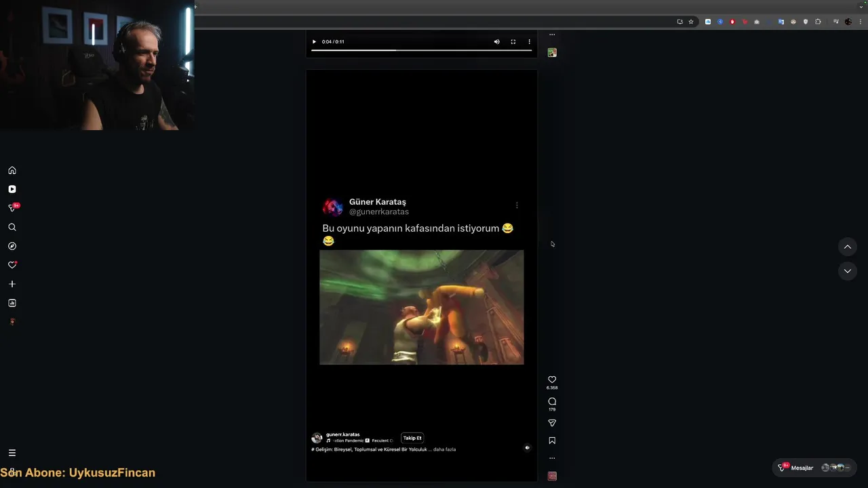The width and height of the screenshot is (868, 488).
Task: Open the Reels section in the sidebar
Action: tap(12, 189)
